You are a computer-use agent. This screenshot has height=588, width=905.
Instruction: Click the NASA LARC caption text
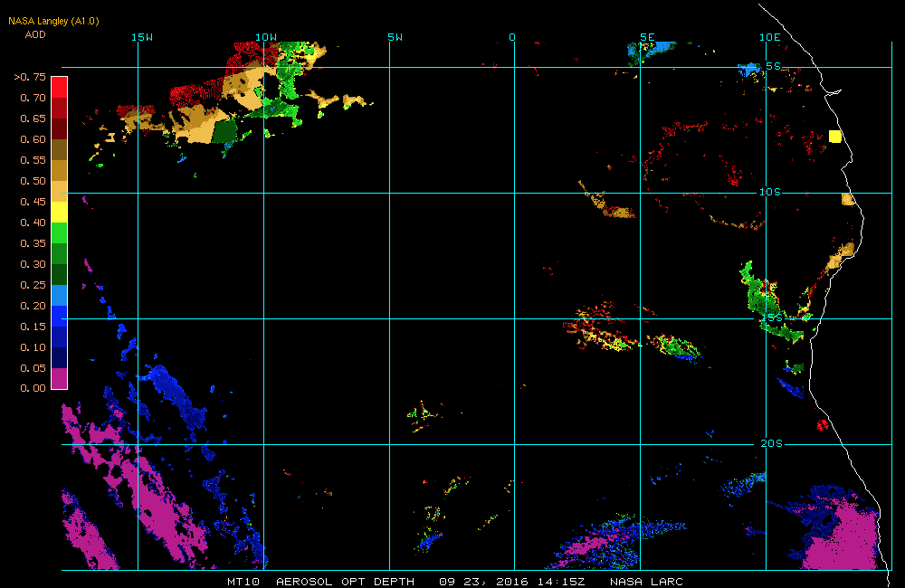click(646, 582)
